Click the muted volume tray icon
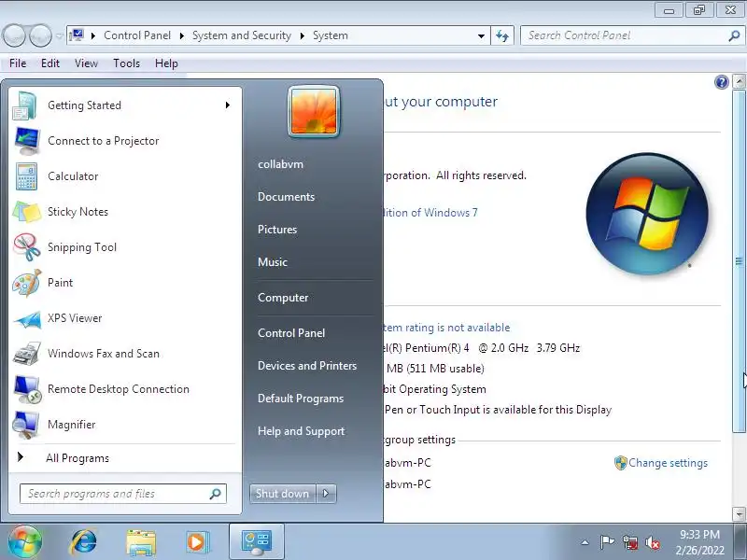 click(x=653, y=542)
